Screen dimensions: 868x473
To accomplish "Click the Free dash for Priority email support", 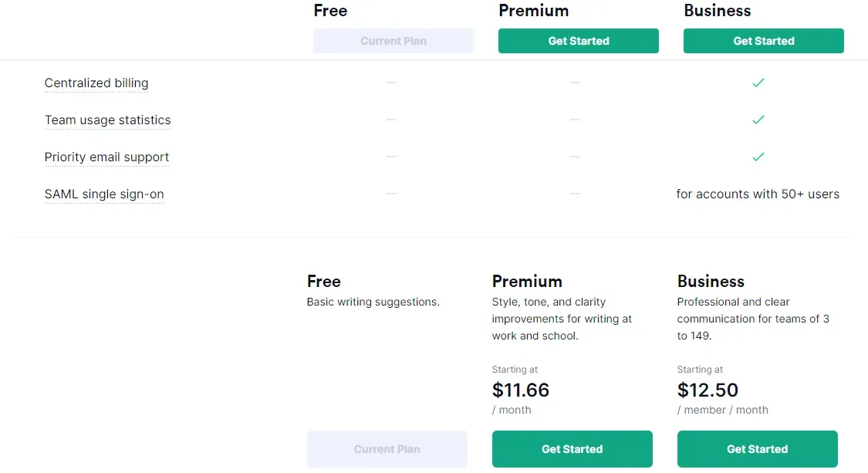I will (391, 157).
